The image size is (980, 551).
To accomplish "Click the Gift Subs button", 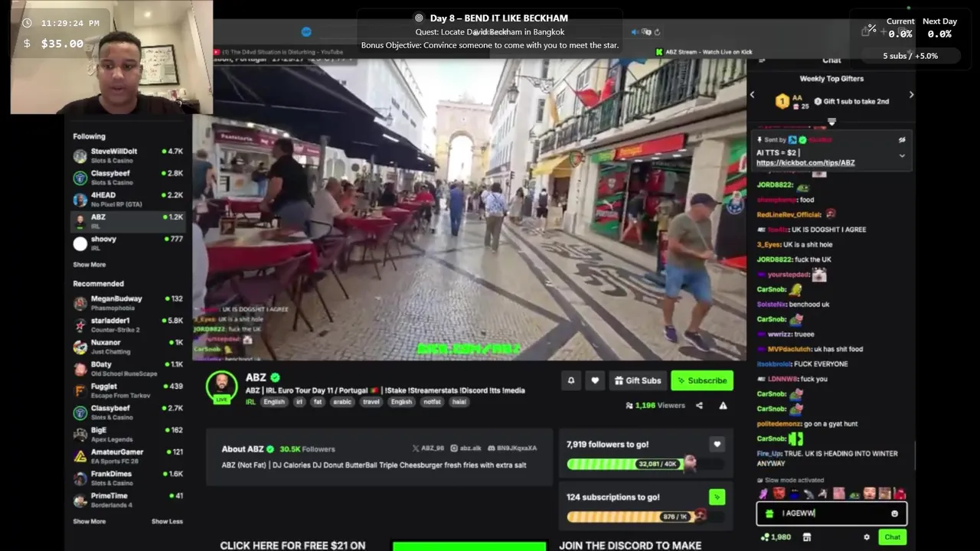I will tap(638, 380).
